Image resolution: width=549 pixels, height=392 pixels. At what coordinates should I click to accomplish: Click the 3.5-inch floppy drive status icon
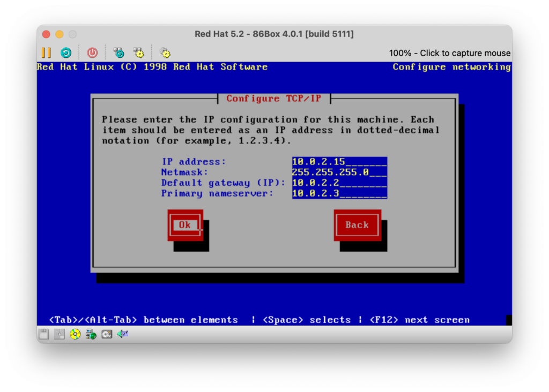[x=43, y=334]
